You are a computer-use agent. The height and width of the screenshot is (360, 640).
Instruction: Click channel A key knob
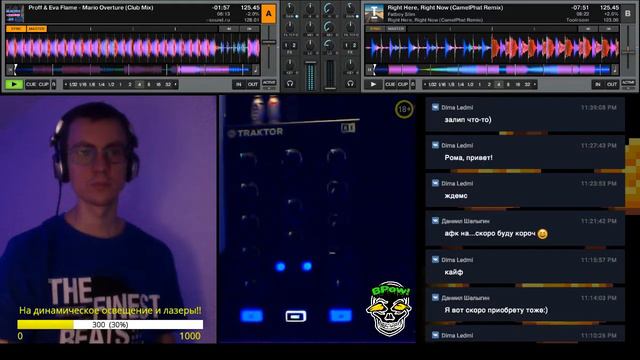click(290, 64)
